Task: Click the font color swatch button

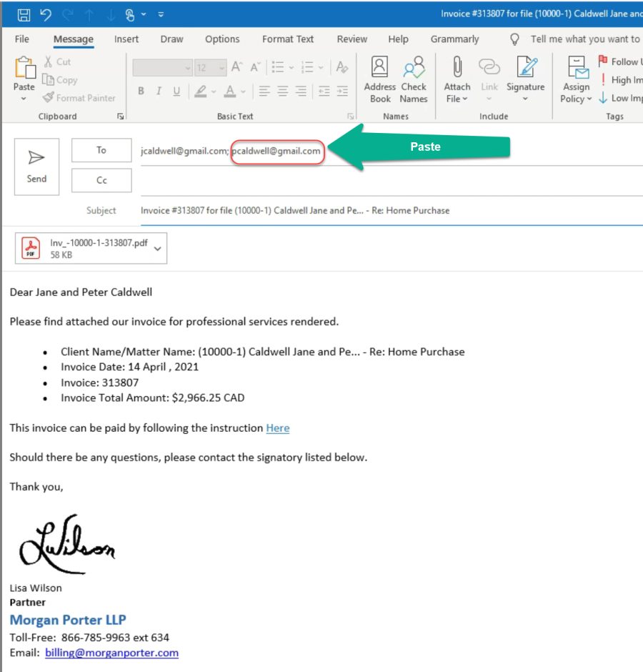Action: click(230, 91)
